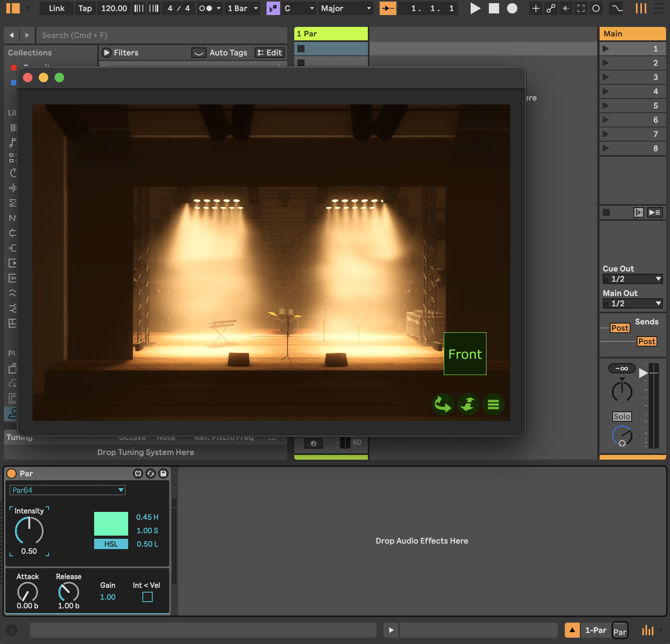Click the Release knob
The height and width of the screenshot is (644, 670).
click(69, 592)
